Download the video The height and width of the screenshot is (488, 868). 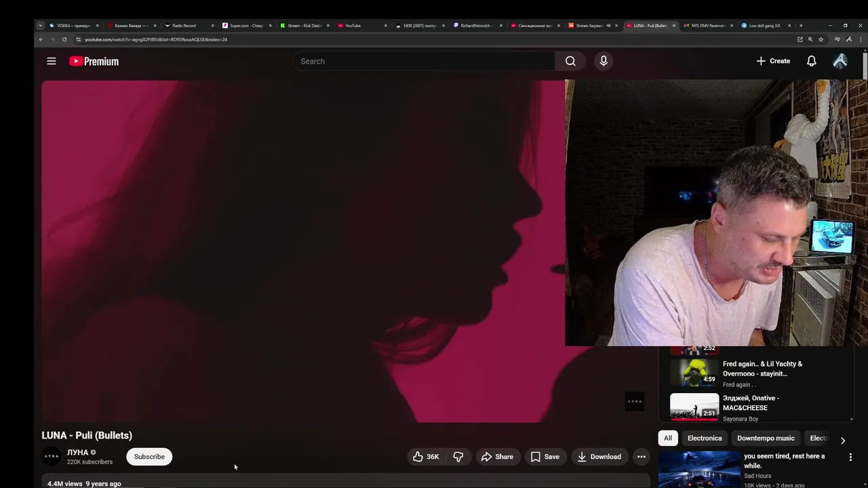pos(599,457)
